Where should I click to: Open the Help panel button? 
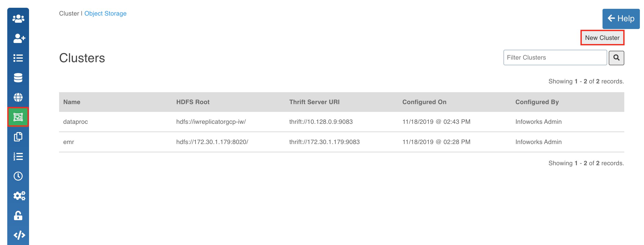(x=621, y=19)
